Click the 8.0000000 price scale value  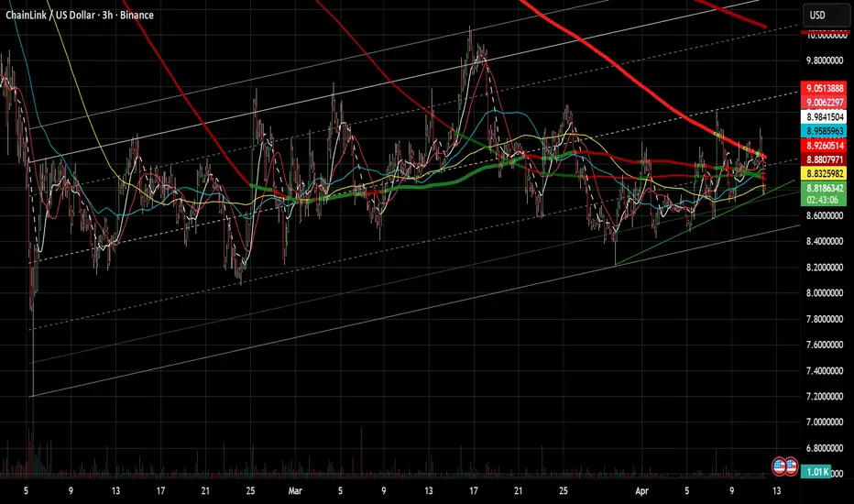tap(825, 293)
